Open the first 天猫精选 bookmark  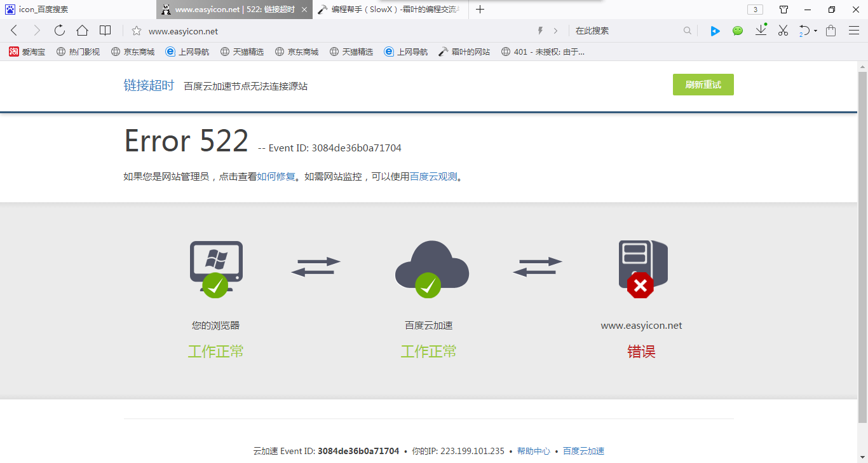tap(242, 52)
